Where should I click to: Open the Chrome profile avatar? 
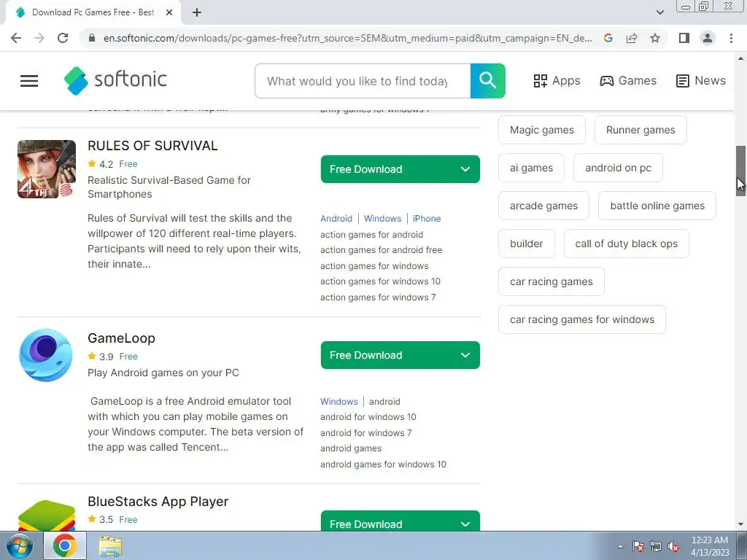tap(708, 38)
